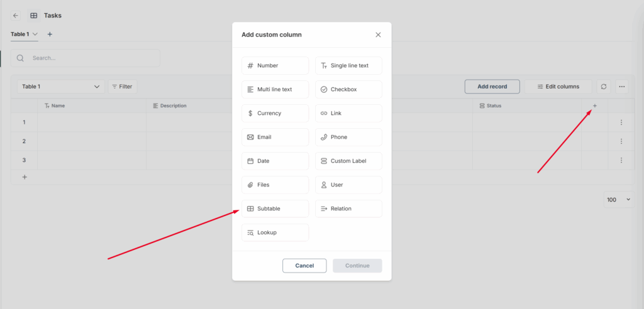Open the three-dot more options menu in toolbar
Viewport: 644px width, 309px height.
point(622,87)
